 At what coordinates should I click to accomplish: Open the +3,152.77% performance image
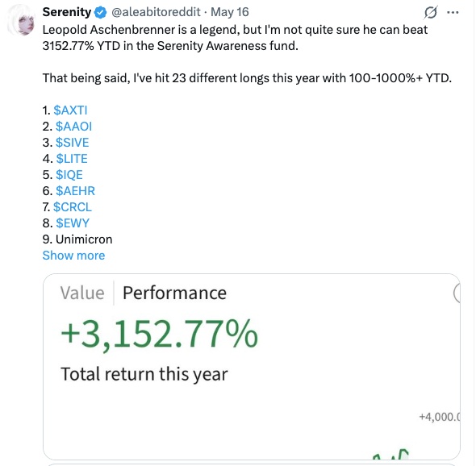252,367
